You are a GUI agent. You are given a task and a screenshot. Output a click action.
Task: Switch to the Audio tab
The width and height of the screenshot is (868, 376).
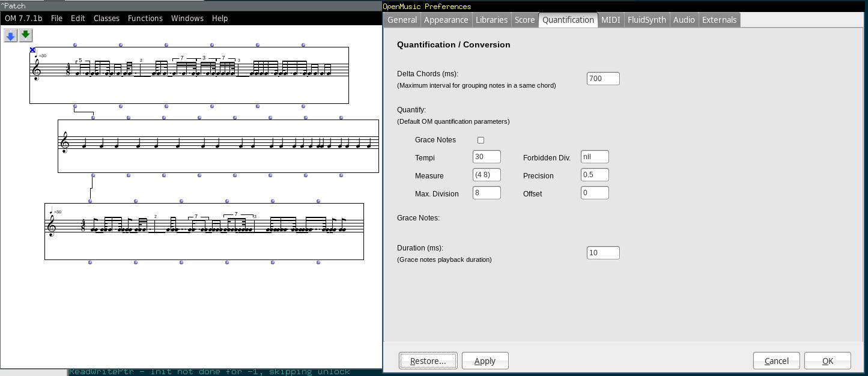click(x=684, y=20)
